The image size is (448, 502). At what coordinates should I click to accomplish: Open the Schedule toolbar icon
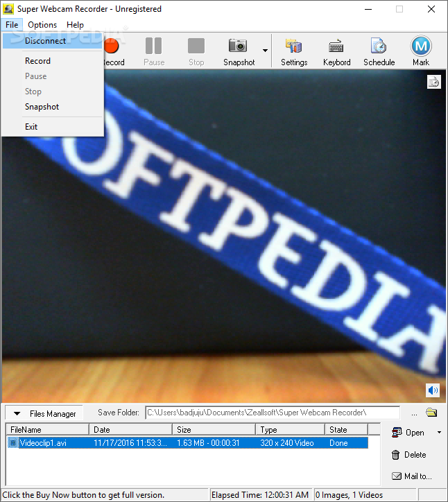pyautogui.click(x=379, y=51)
